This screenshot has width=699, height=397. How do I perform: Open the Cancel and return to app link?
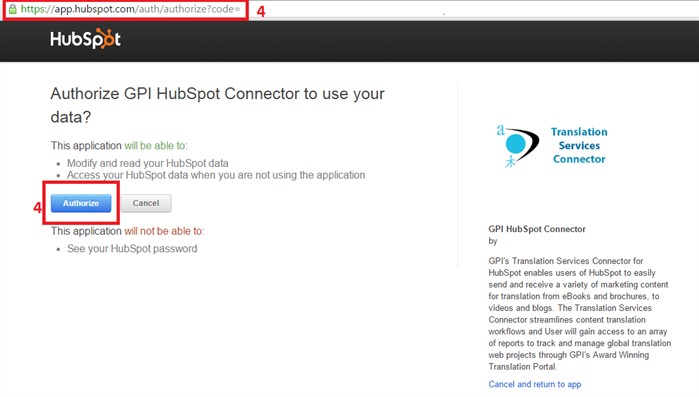535,384
